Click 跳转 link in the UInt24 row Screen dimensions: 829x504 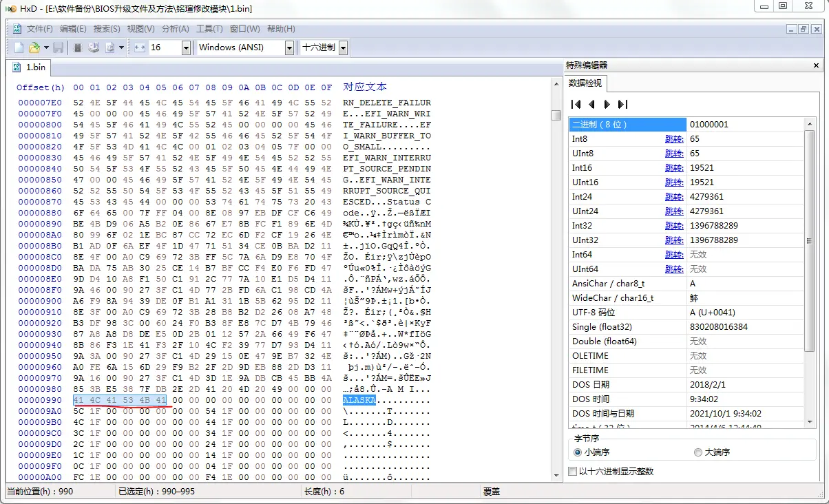pos(674,211)
